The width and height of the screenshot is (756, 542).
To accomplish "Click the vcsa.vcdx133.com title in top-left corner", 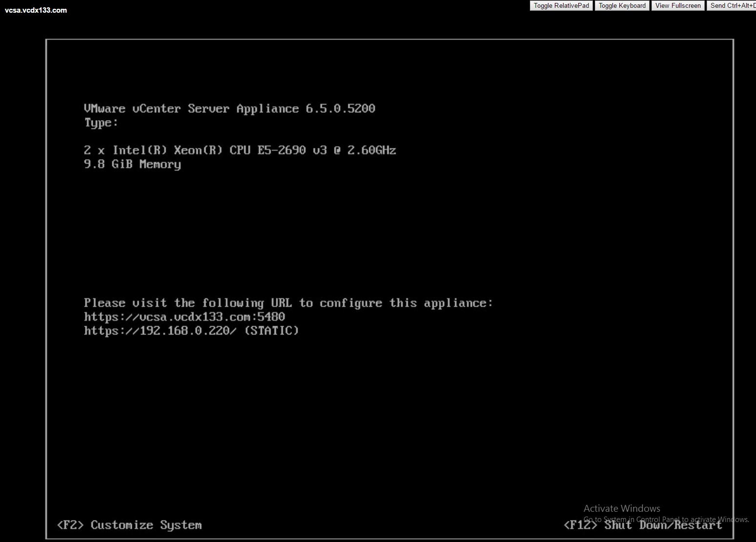I will [x=36, y=10].
